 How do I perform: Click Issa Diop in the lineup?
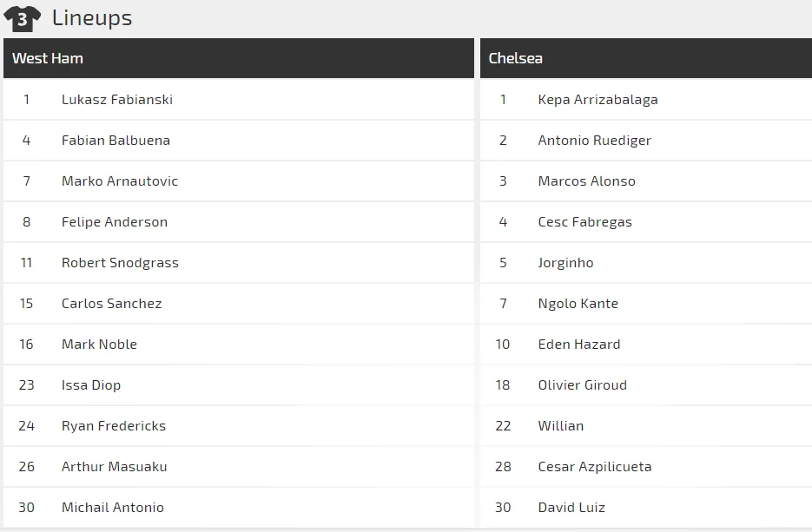(91, 385)
